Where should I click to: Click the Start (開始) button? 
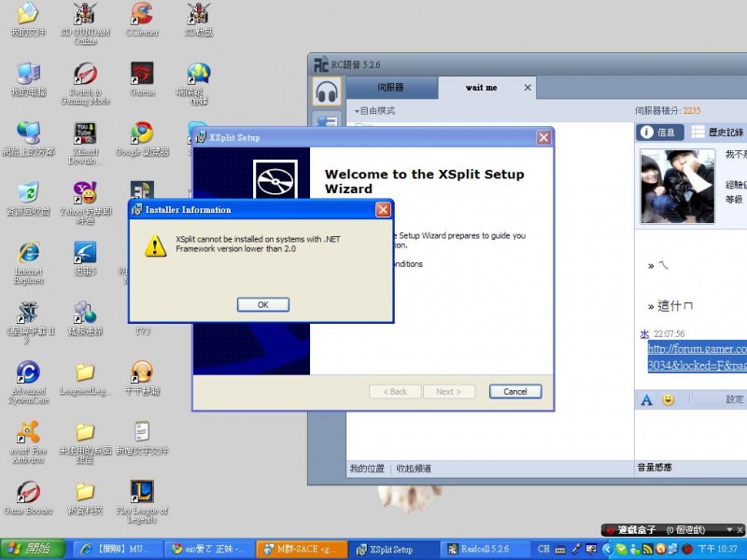(x=32, y=549)
